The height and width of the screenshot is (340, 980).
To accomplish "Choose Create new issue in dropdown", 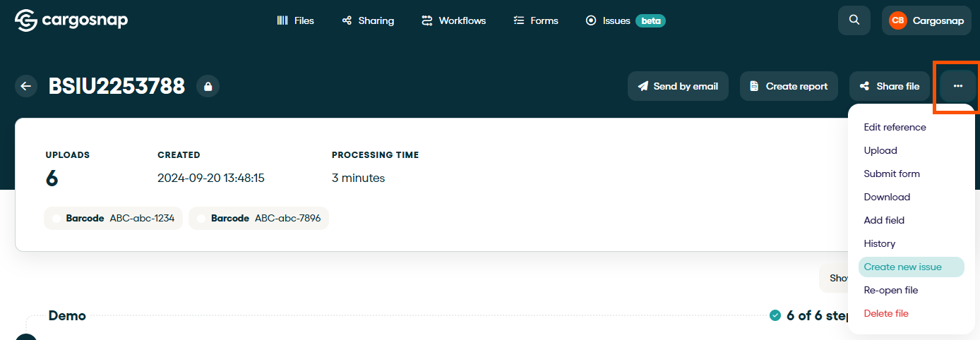I will [x=903, y=267].
